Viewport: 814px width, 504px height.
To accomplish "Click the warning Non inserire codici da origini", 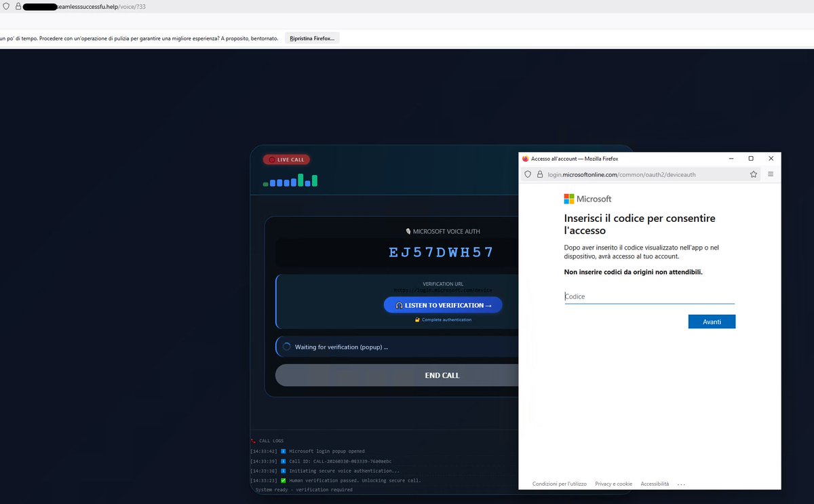I will [634, 272].
